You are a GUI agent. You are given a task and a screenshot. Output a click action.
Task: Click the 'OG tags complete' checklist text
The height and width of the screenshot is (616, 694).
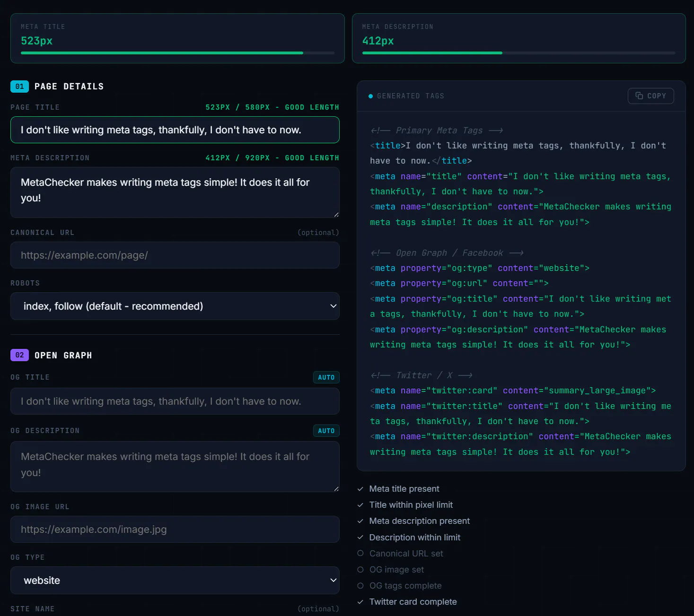[405, 586]
